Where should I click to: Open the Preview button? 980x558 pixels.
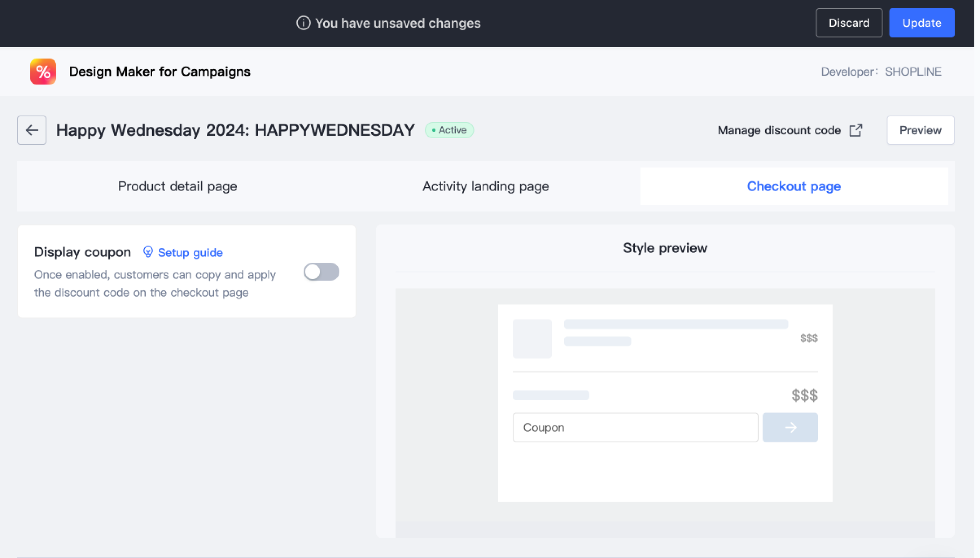[x=920, y=130]
